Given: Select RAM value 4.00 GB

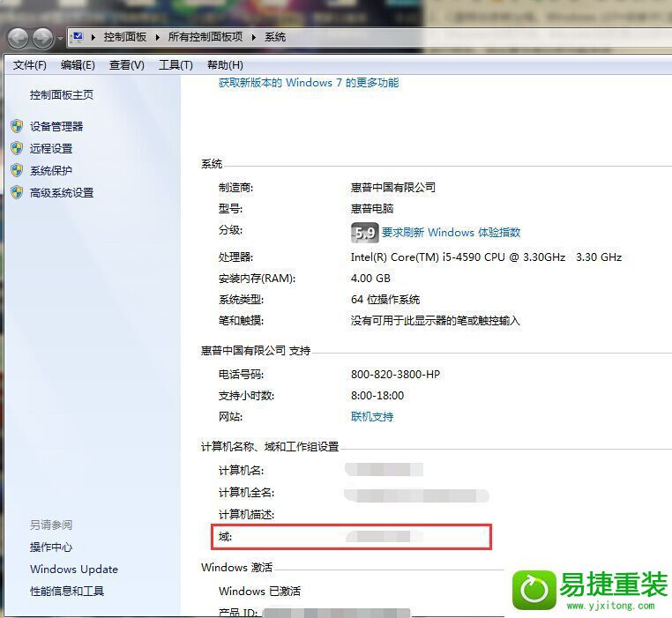Looking at the screenshot, I should tap(370, 279).
